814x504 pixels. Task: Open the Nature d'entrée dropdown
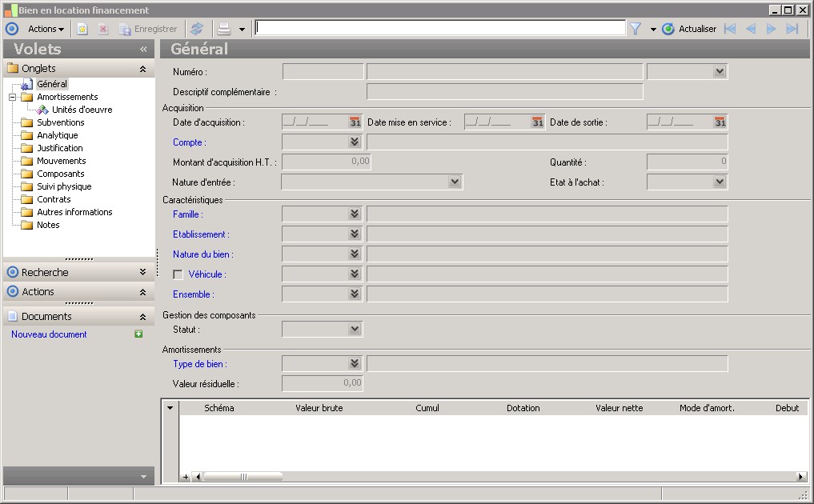point(454,182)
